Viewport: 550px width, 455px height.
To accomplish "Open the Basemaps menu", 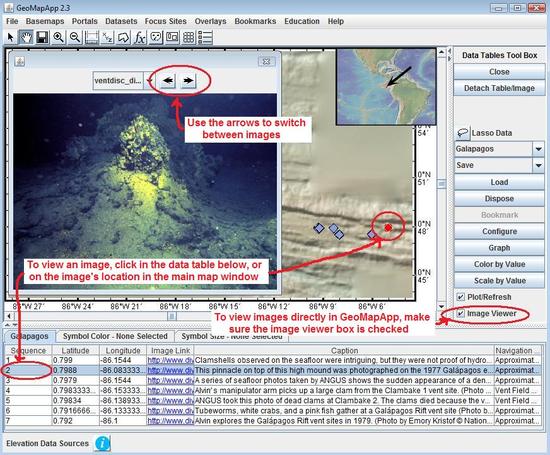I will [45, 21].
